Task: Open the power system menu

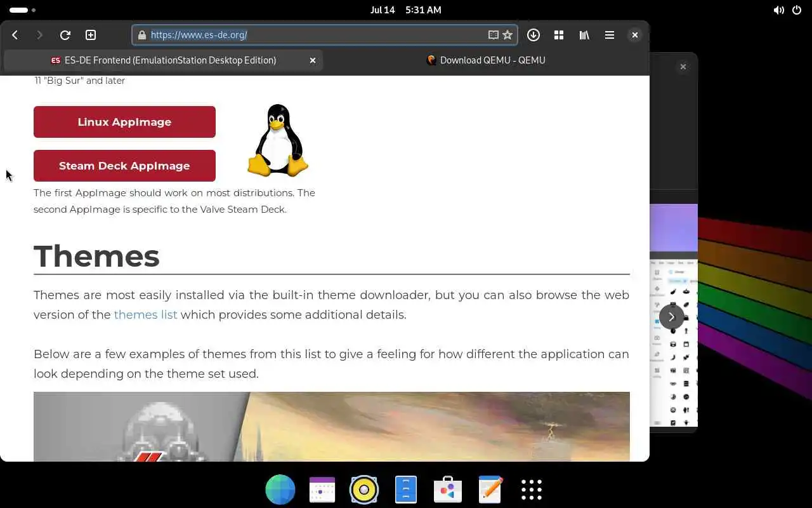Action: tap(797, 10)
